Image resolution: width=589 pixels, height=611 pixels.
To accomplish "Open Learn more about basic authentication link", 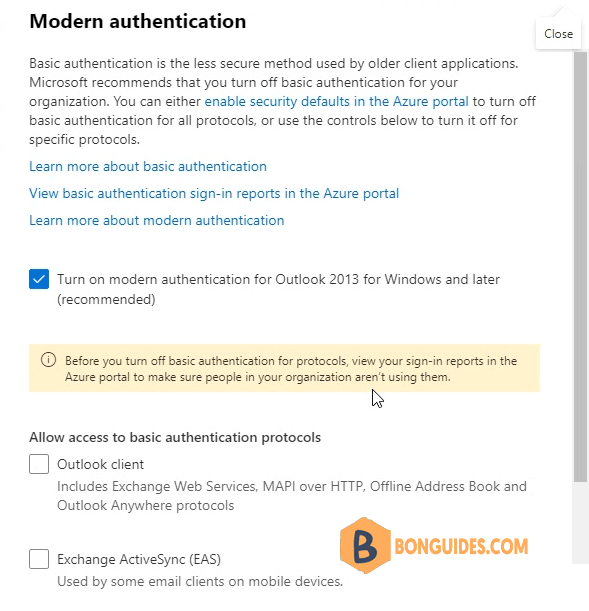I will 148,166.
